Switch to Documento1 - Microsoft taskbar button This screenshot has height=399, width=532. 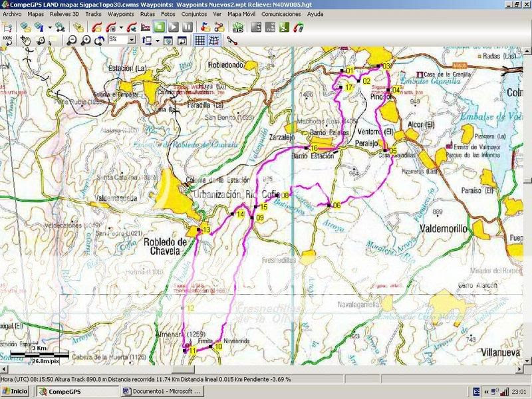(x=163, y=392)
